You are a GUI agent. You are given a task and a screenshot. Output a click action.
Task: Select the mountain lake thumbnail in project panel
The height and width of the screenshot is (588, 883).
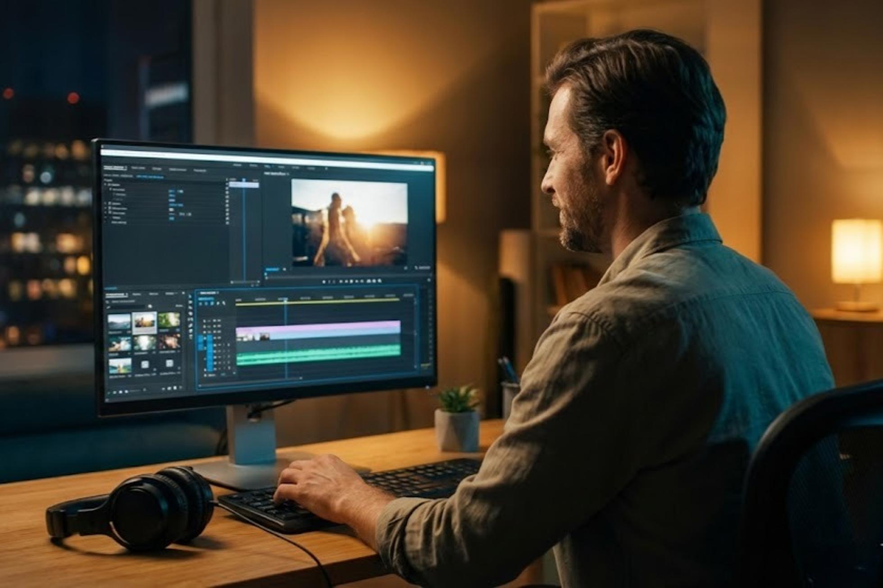click(x=119, y=321)
